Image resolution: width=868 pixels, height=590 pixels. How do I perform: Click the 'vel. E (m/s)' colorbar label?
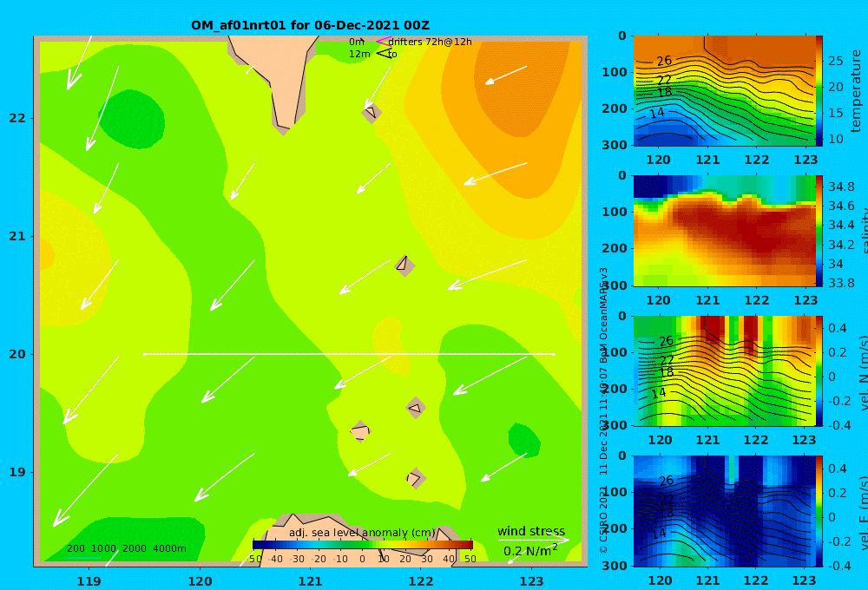[863, 513]
